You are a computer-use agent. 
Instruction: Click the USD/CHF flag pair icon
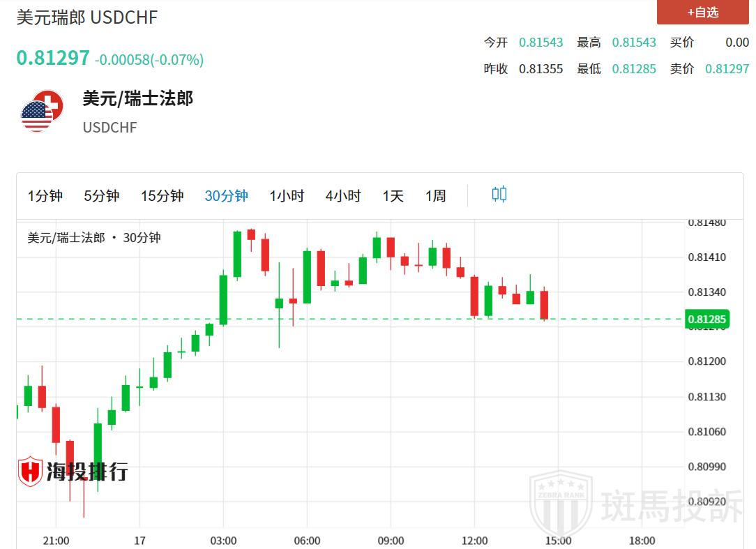click(x=42, y=111)
